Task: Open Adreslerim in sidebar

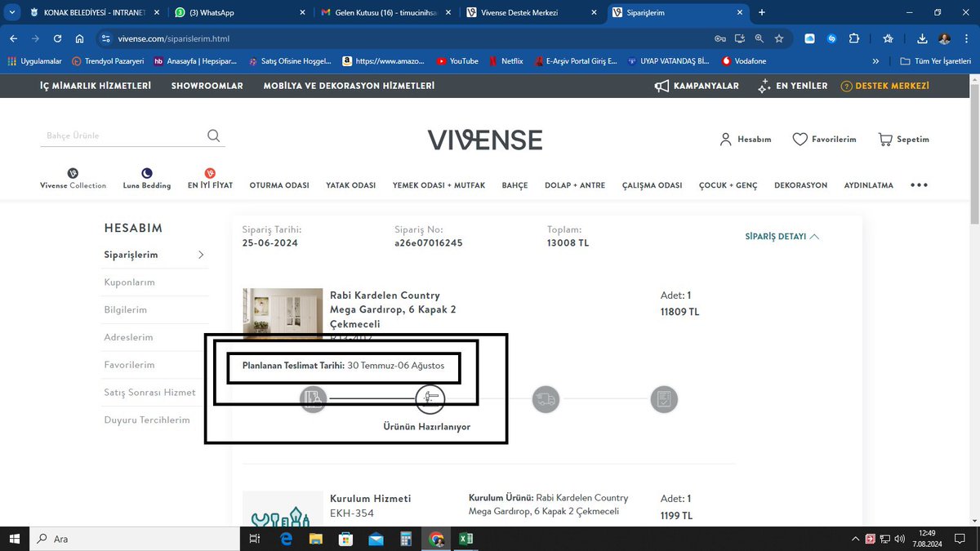Action: (x=128, y=337)
